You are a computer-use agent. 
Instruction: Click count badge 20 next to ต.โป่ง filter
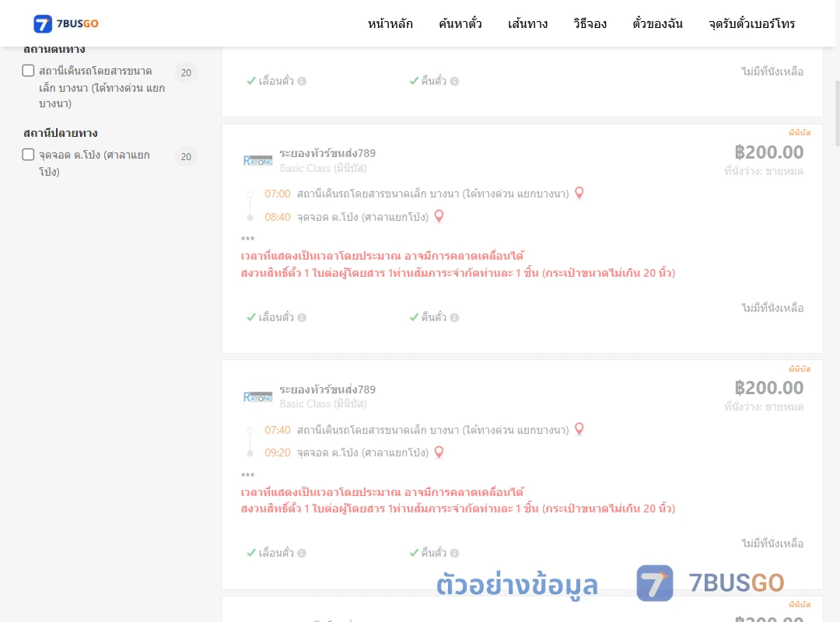click(x=186, y=156)
